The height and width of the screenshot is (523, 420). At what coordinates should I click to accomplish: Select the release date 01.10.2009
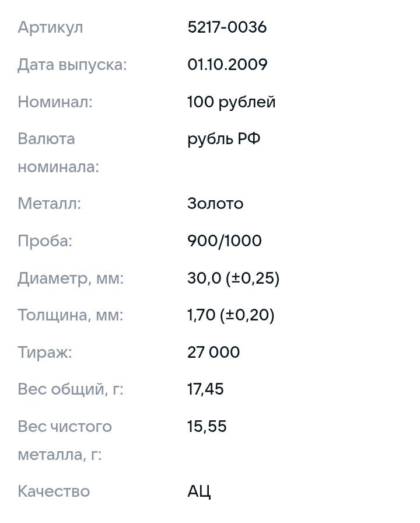click(x=227, y=65)
